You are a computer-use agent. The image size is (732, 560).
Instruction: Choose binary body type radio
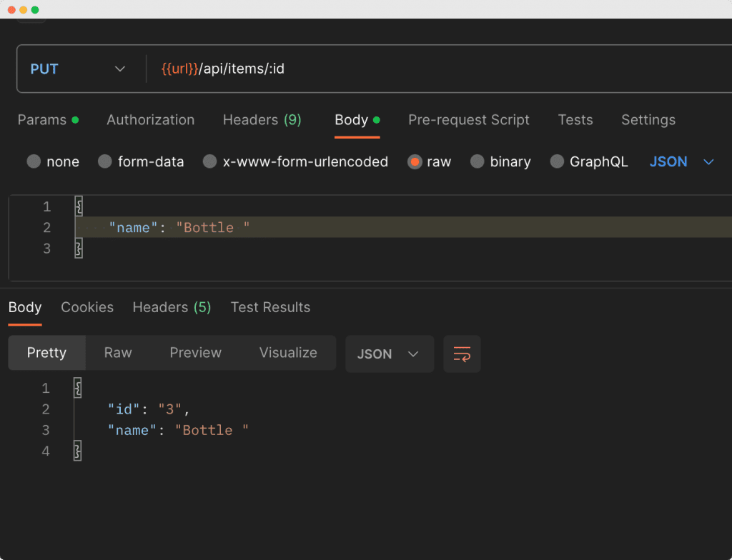click(x=477, y=161)
